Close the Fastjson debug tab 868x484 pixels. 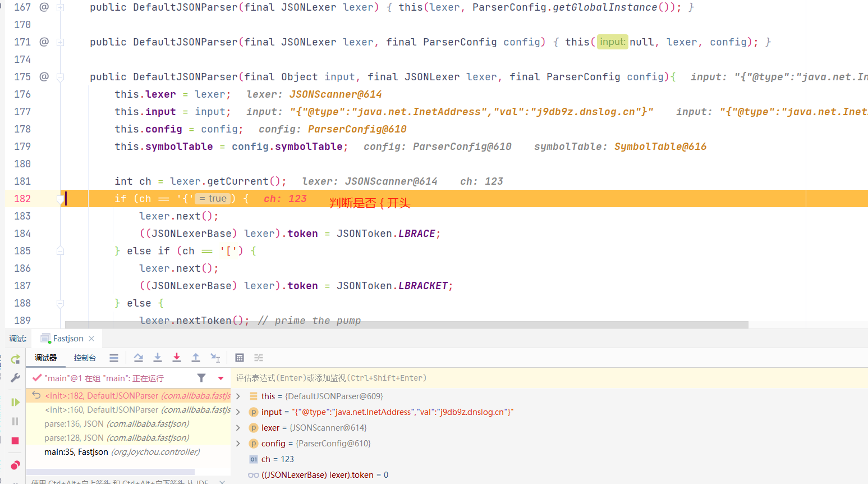[91, 339]
